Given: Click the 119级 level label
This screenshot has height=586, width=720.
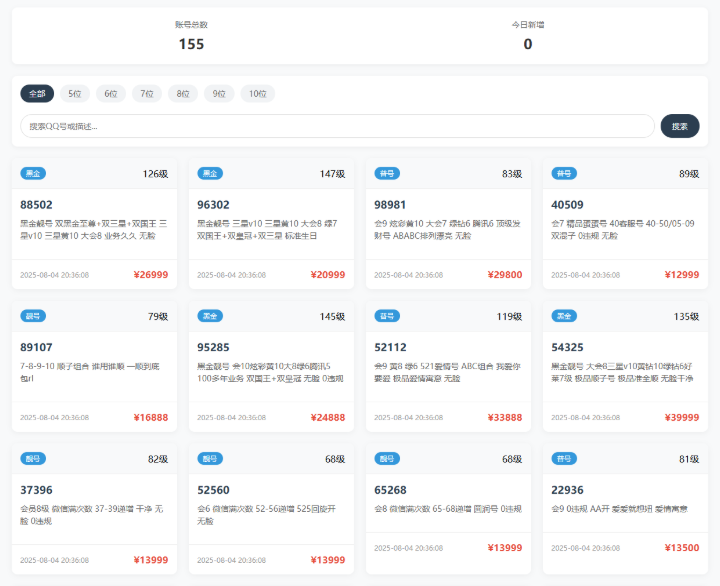Looking at the screenshot, I should click(x=509, y=316).
